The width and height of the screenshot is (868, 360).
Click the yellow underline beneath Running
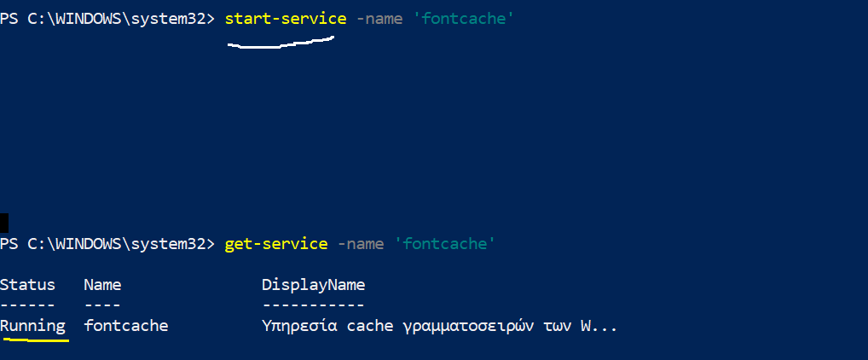pos(35,340)
